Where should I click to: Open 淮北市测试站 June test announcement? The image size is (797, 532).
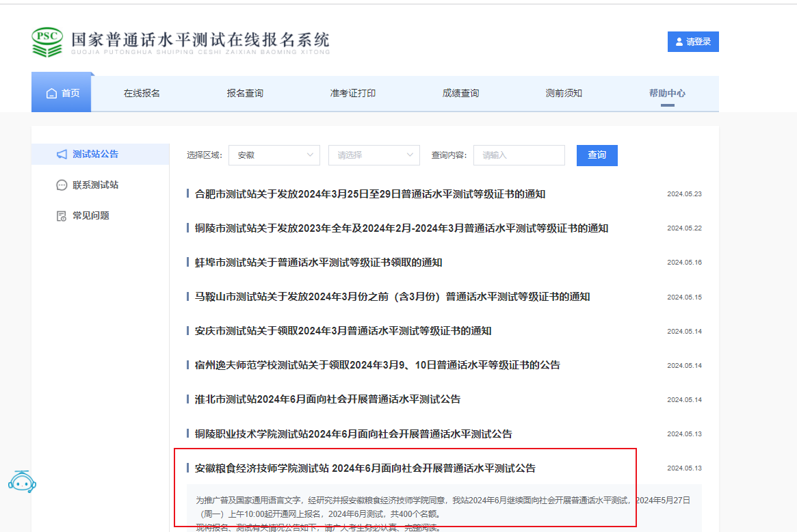click(328, 399)
